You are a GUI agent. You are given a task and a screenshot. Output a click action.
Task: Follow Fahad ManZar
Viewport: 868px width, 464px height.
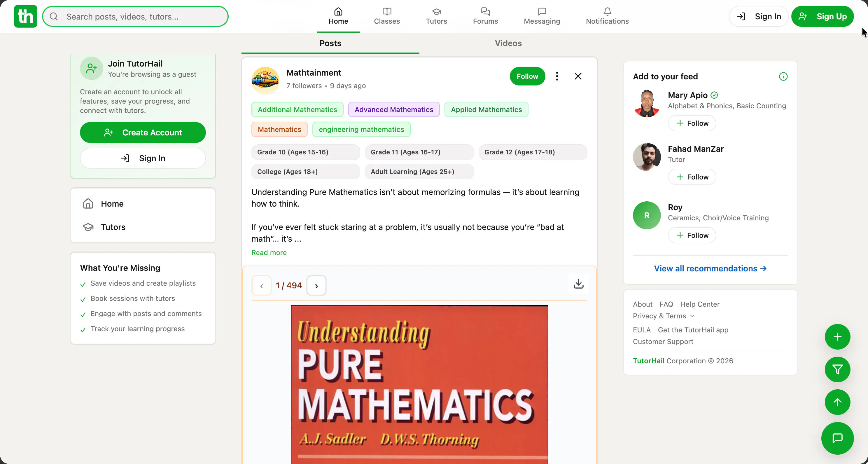point(692,177)
